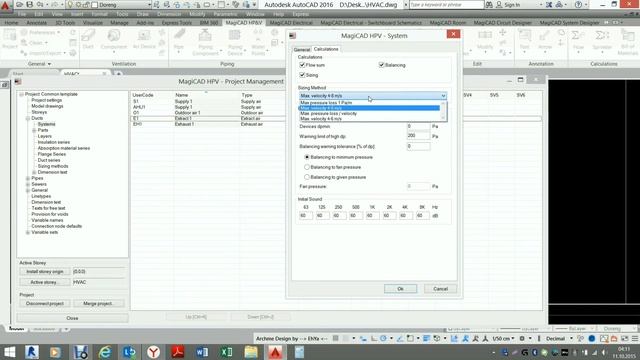Image resolution: width=640 pixels, height=360 pixels.
Task: Select Balancing to fan pressure radio button
Action: [307, 167]
